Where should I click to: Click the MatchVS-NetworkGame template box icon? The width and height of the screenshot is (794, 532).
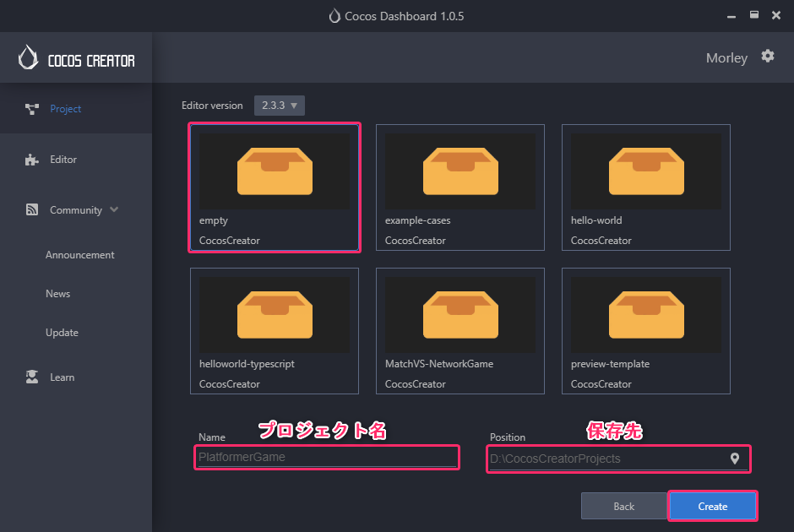coord(461,315)
